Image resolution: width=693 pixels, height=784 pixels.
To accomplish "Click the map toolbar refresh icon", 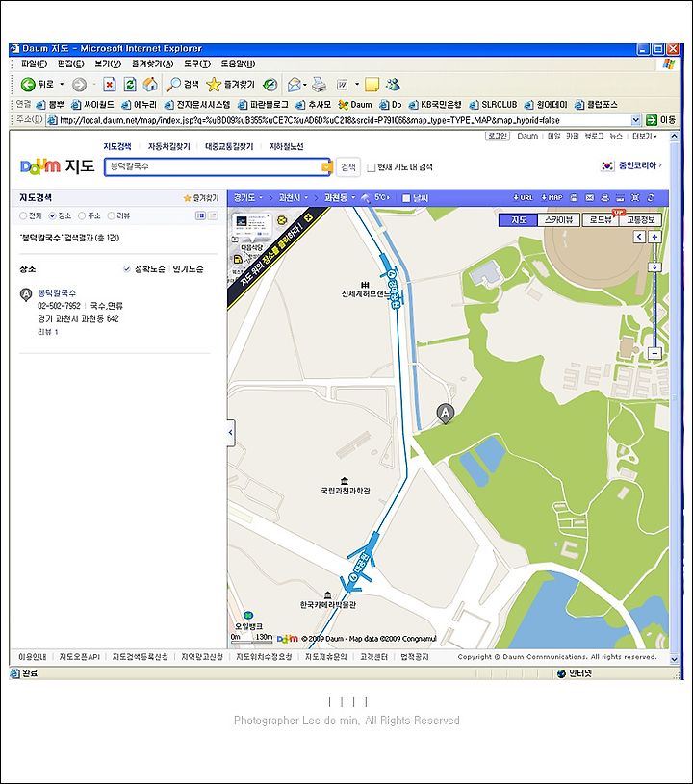I will tap(651, 198).
